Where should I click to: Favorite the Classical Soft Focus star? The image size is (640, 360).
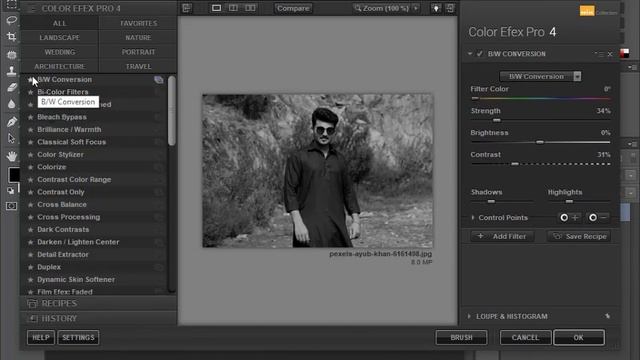(31, 142)
